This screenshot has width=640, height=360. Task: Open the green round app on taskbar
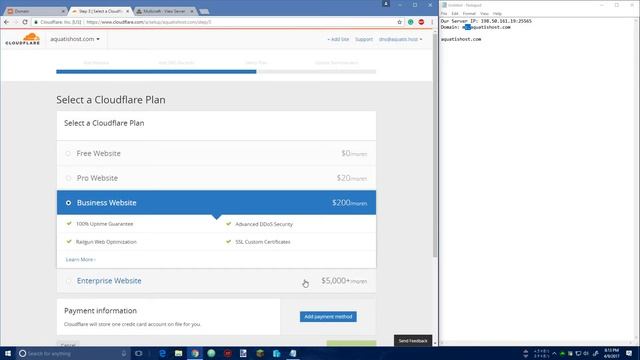[211, 353]
